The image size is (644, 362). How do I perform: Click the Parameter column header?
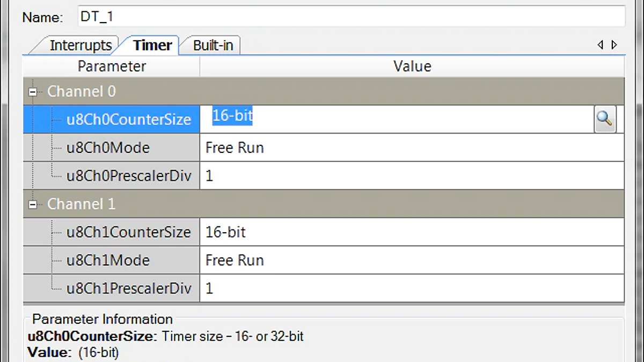[111, 66]
